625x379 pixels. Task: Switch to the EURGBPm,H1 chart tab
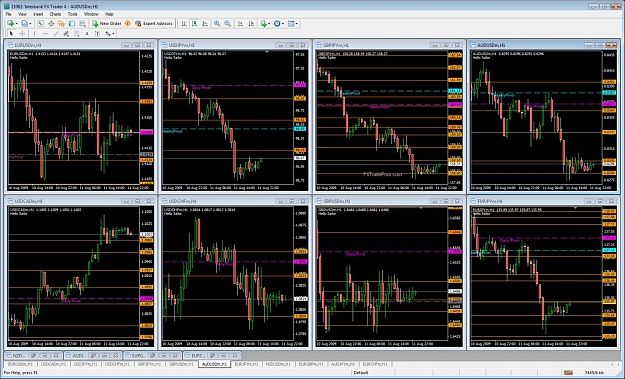coord(311,364)
